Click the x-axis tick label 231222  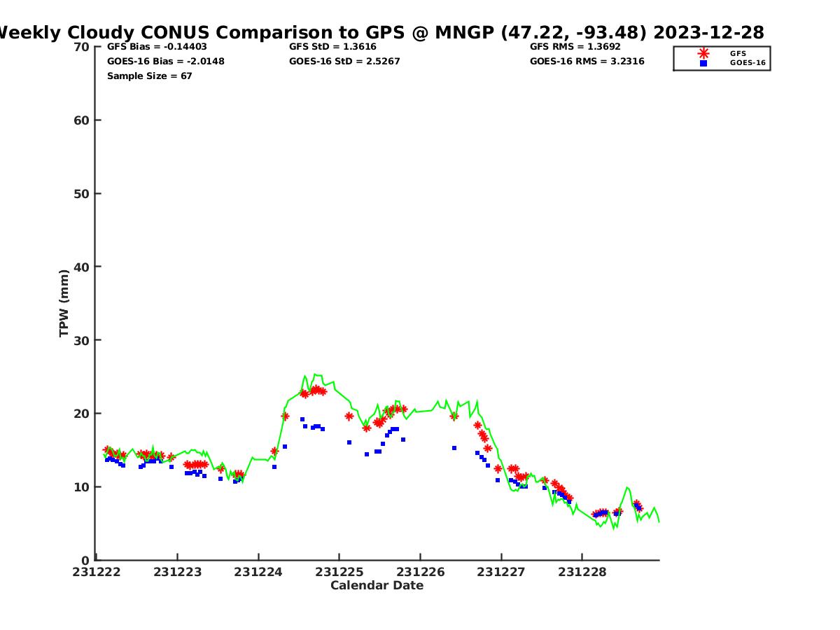coord(97,572)
